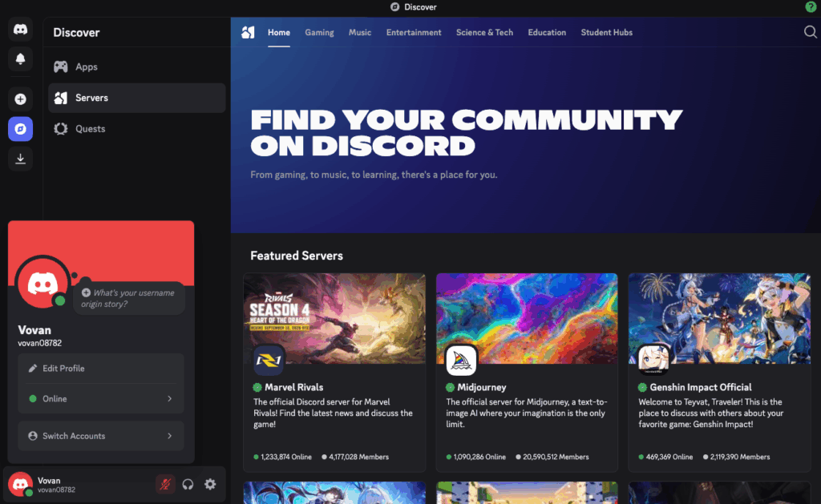Open Apps in Discover sidebar
Image resolution: width=821 pixels, height=504 pixels.
tap(136, 67)
